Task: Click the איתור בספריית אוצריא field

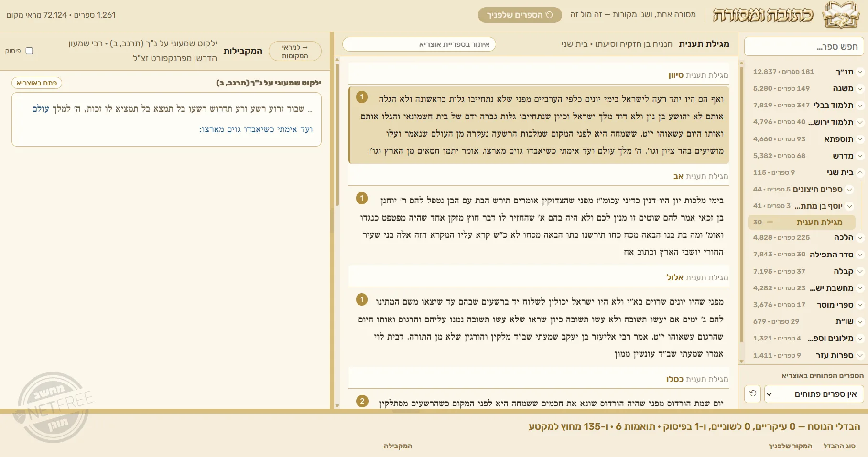Action: pyautogui.click(x=419, y=44)
